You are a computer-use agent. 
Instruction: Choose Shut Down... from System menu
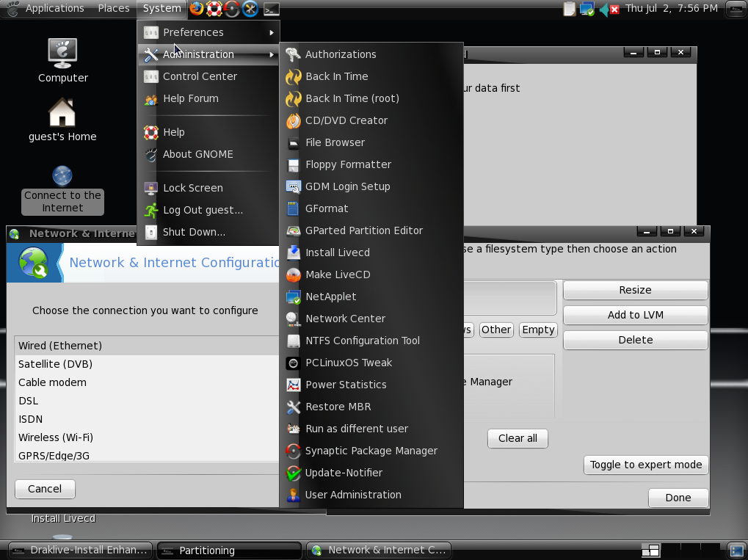[209, 232]
